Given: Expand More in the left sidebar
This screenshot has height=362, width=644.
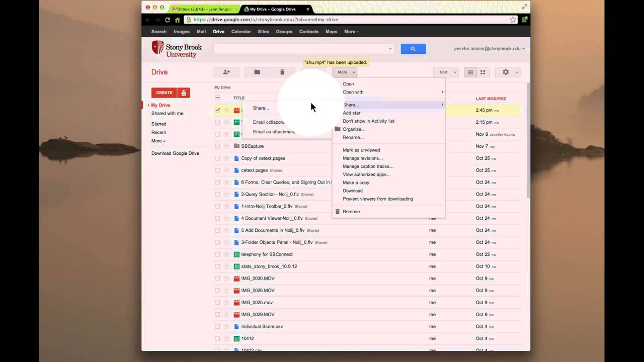Looking at the screenshot, I should coord(158,141).
